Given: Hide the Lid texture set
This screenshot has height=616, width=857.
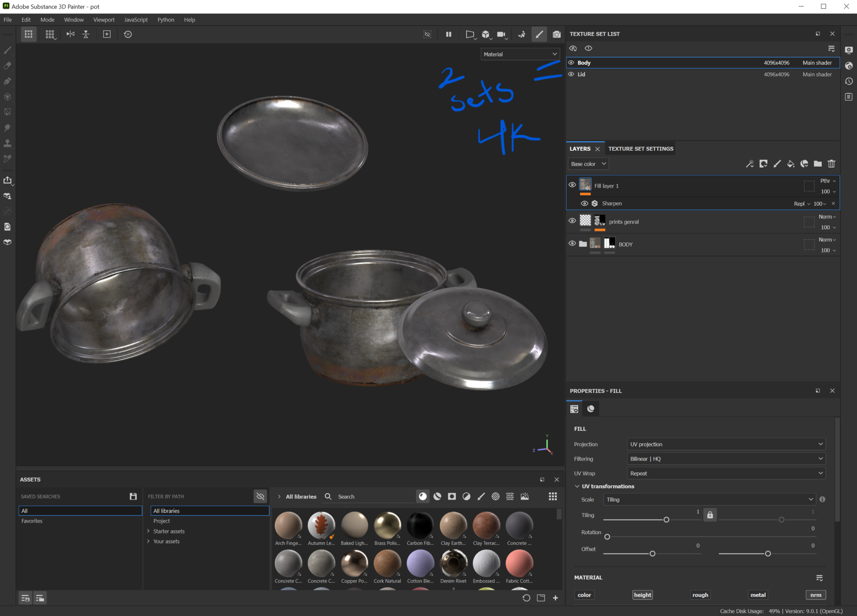Looking at the screenshot, I should [571, 74].
